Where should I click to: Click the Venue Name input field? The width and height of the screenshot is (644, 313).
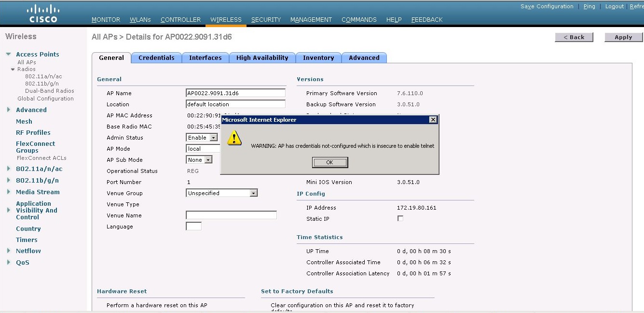[x=231, y=215]
